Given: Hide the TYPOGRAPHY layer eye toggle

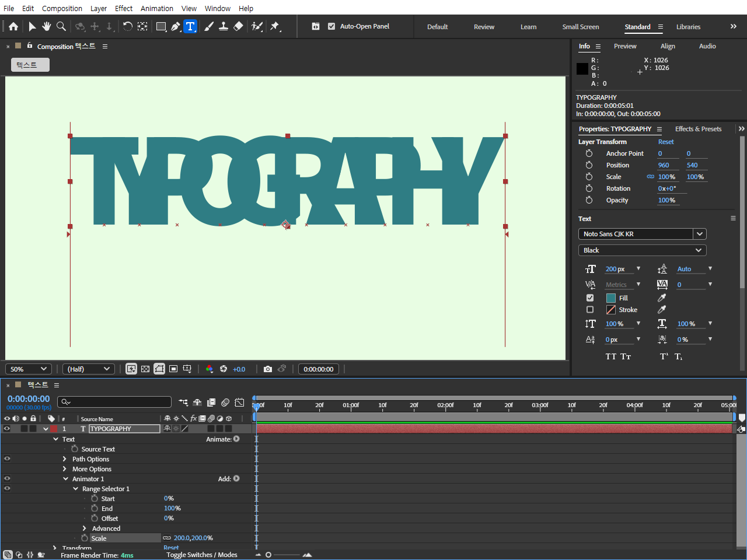Looking at the screenshot, I should (7, 429).
